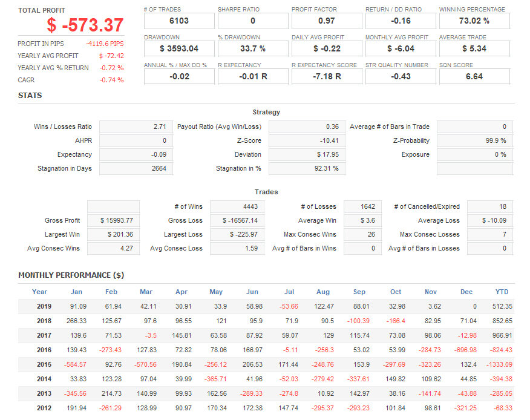Image resolution: width=530 pixels, height=420 pixels.
Task: Select the Stagnation in % field 92.31 %
Action: point(307,168)
